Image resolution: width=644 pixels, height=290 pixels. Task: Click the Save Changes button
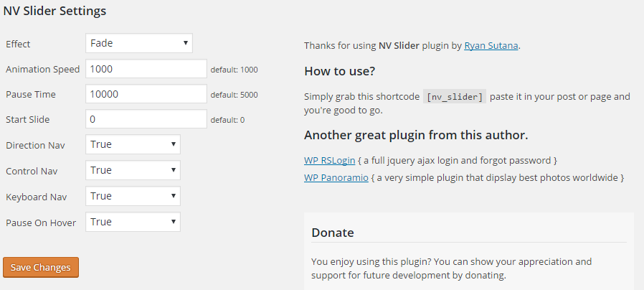(x=41, y=267)
